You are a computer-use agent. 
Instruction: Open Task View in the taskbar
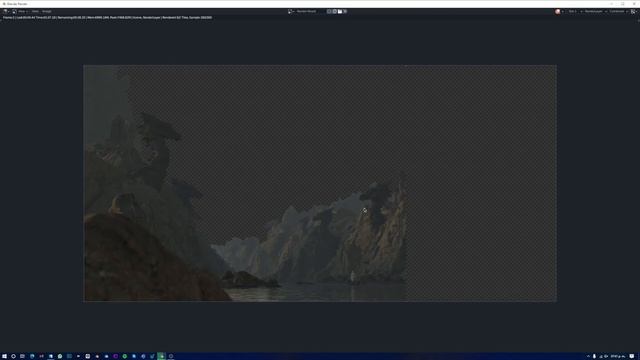pyautogui.click(x=22, y=356)
